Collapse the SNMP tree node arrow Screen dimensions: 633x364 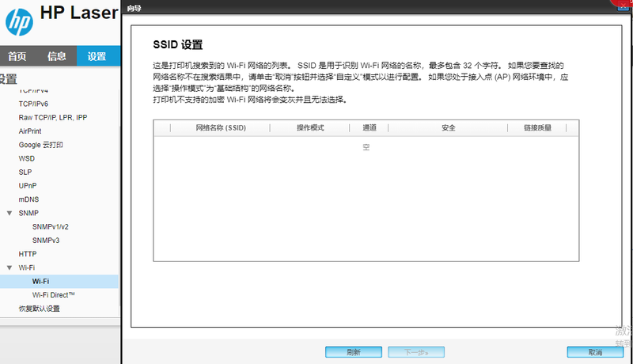click(9, 213)
